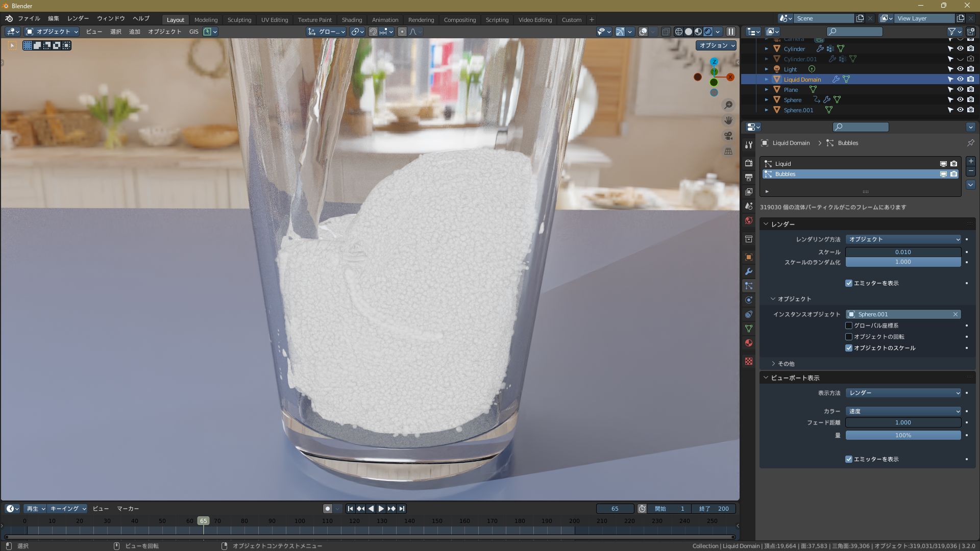Click the play animation button

(x=381, y=509)
